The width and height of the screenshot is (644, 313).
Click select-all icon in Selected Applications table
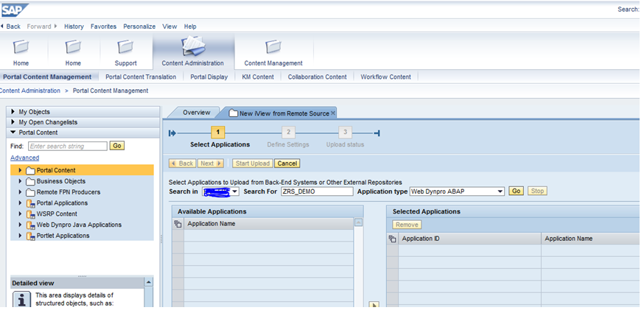pos(393,239)
